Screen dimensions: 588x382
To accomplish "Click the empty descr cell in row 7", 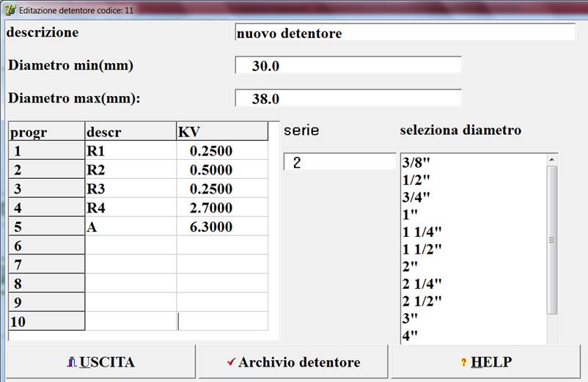I will [131, 264].
